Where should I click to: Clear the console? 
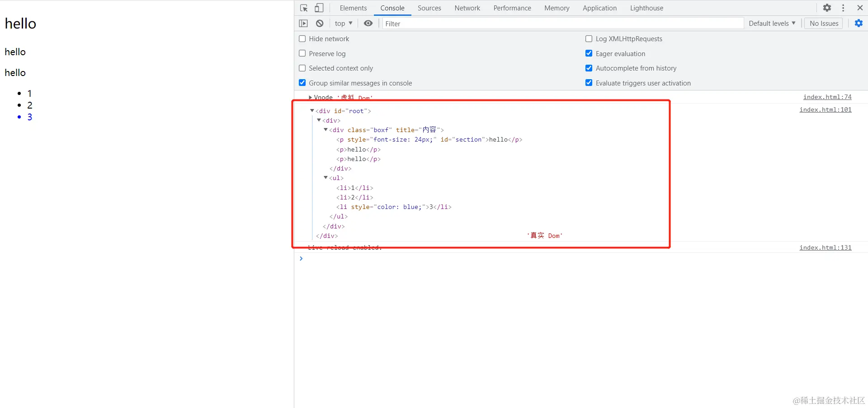[320, 24]
